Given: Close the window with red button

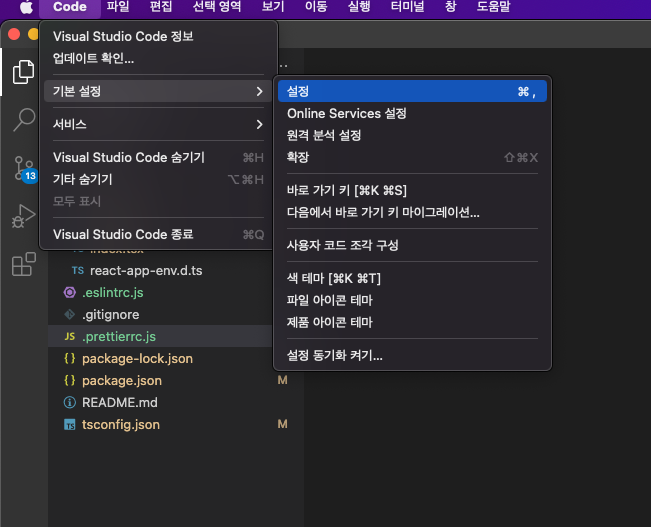Looking at the screenshot, I should coord(14,34).
